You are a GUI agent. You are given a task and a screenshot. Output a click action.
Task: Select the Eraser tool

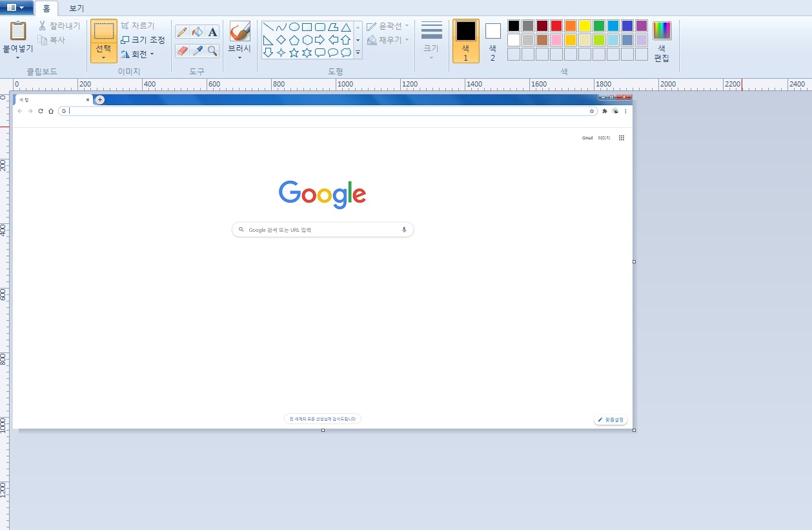(x=182, y=50)
